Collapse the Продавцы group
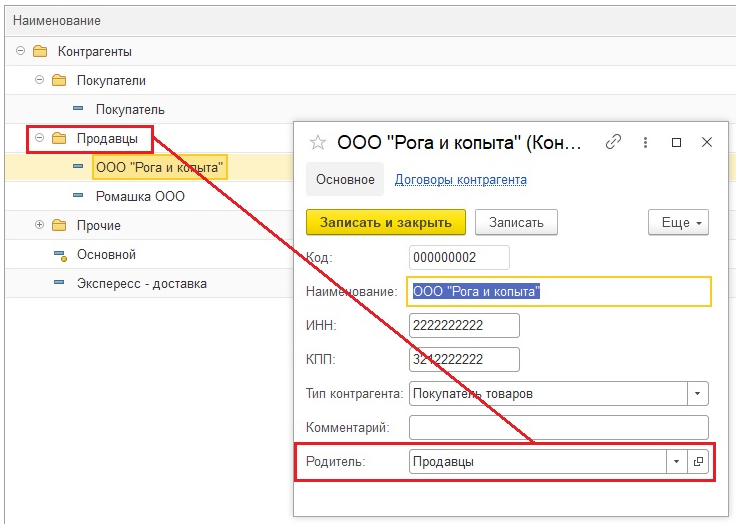Screen dimensions: 737x526 pyautogui.click(x=40, y=138)
